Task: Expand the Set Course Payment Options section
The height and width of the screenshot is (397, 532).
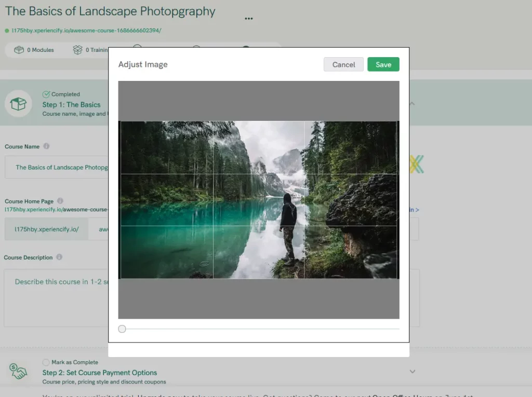Action: (412, 372)
